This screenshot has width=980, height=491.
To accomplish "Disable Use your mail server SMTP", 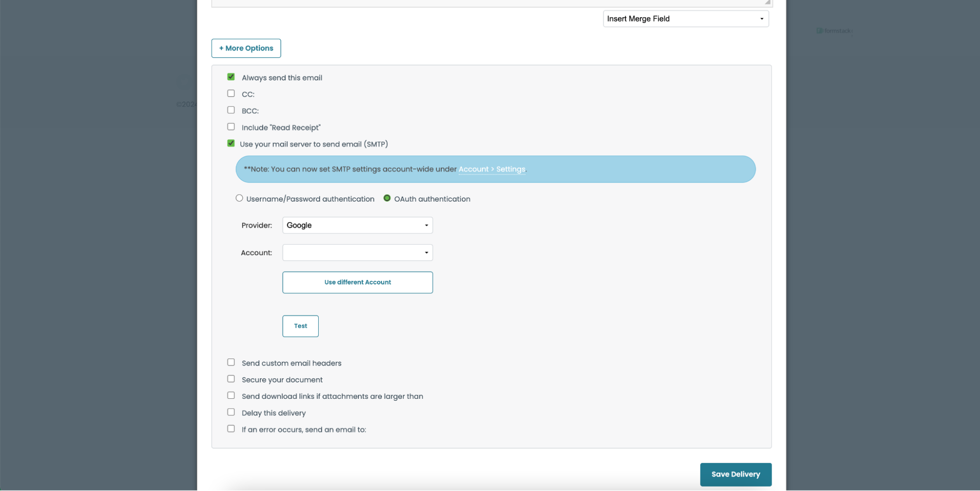I will coord(231,144).
